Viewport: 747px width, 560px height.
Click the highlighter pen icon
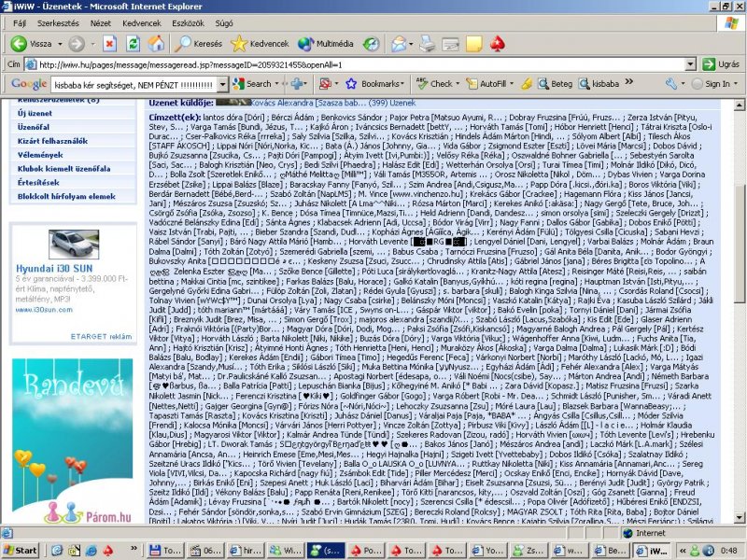coord(526,84)
